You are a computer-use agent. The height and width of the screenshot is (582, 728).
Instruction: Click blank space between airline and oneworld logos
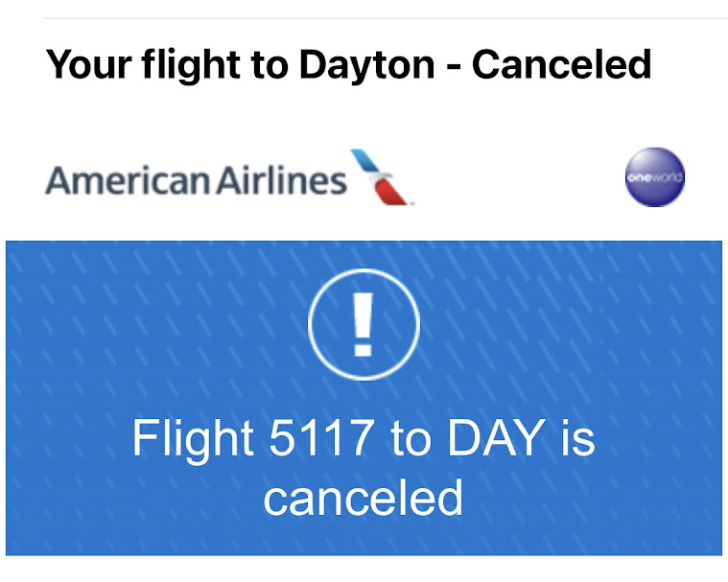[x=518, y=179]
